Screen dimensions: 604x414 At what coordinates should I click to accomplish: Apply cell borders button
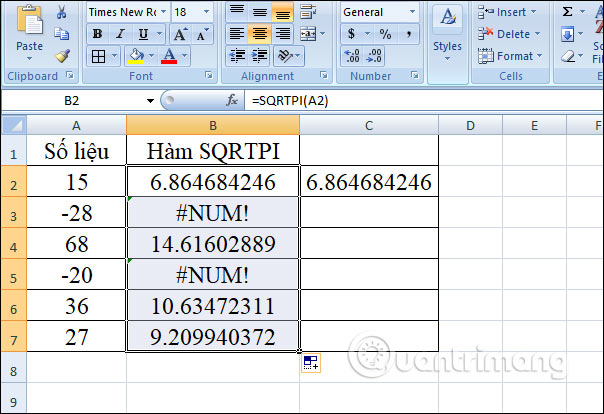click(98, 56)
